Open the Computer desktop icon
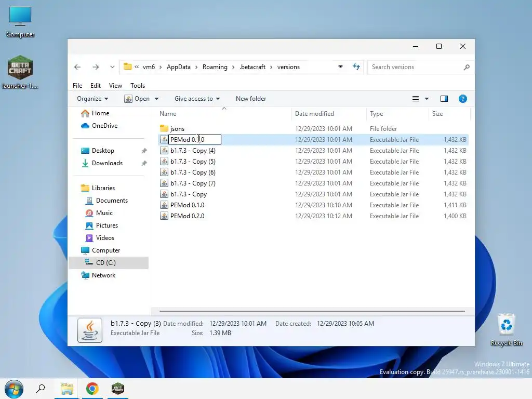The image size is (532, 399). 20,22
